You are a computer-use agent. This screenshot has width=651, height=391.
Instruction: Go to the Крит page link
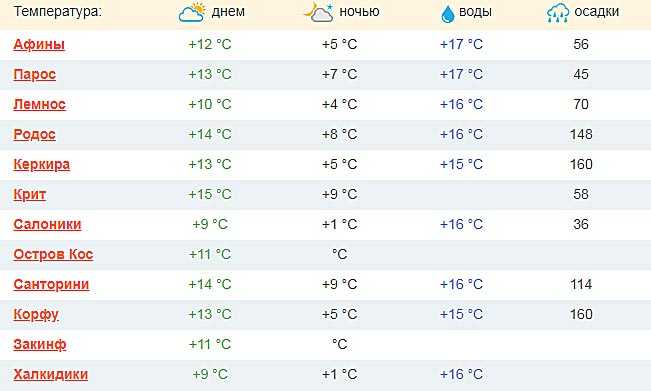[29, 194]
